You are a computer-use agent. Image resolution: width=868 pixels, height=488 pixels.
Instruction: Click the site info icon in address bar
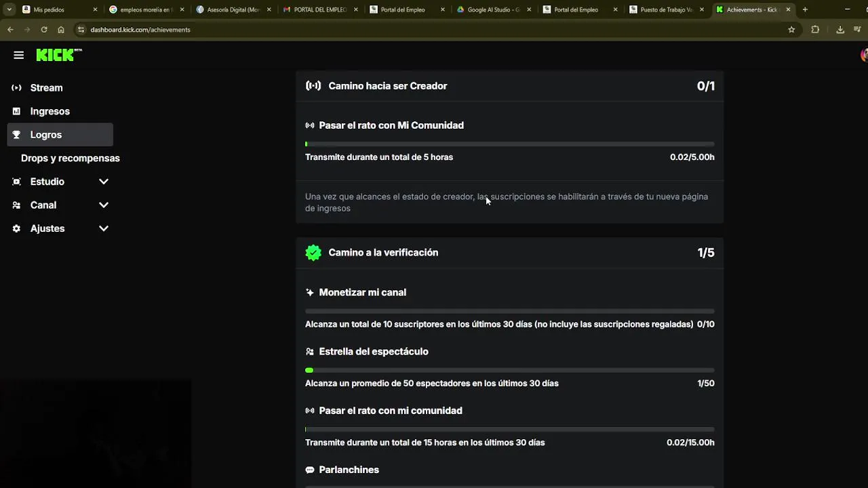coord(81,30)
